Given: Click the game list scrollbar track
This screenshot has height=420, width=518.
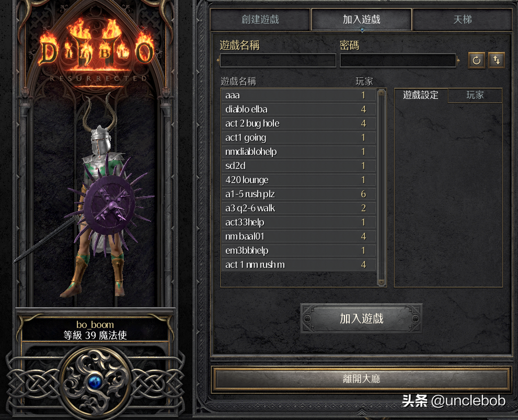Looking at the screenshot, I should [381, 187].
